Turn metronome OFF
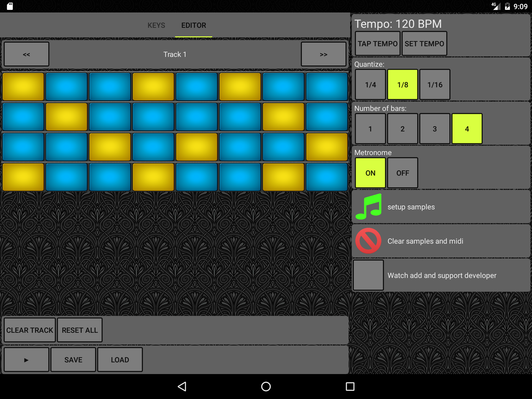Viewport: 532px width, 399px height. coord(402,173)
